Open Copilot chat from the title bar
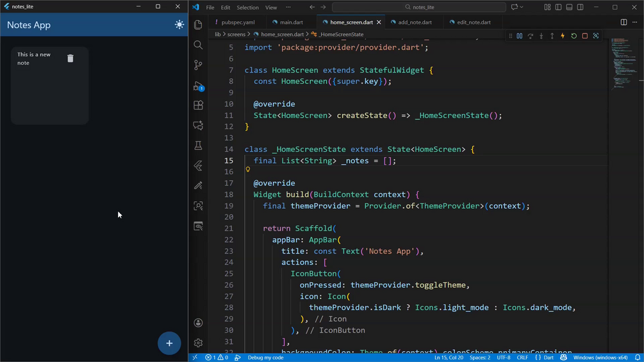Screen dimensions: 644x362 pyautogui.click(x=514, y=7)
